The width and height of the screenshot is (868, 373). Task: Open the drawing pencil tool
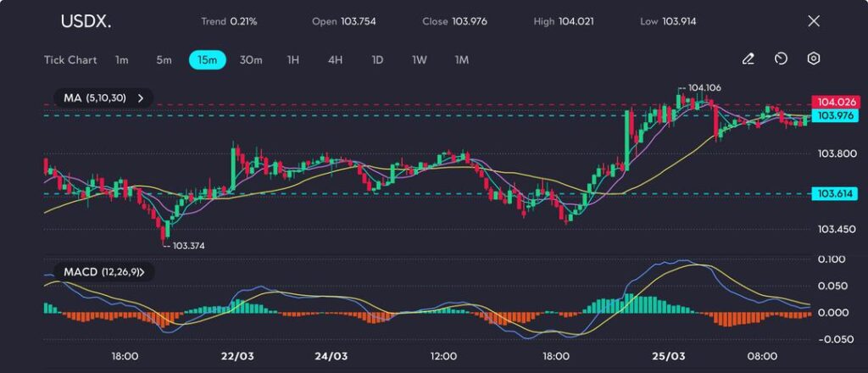click(748, 59)
